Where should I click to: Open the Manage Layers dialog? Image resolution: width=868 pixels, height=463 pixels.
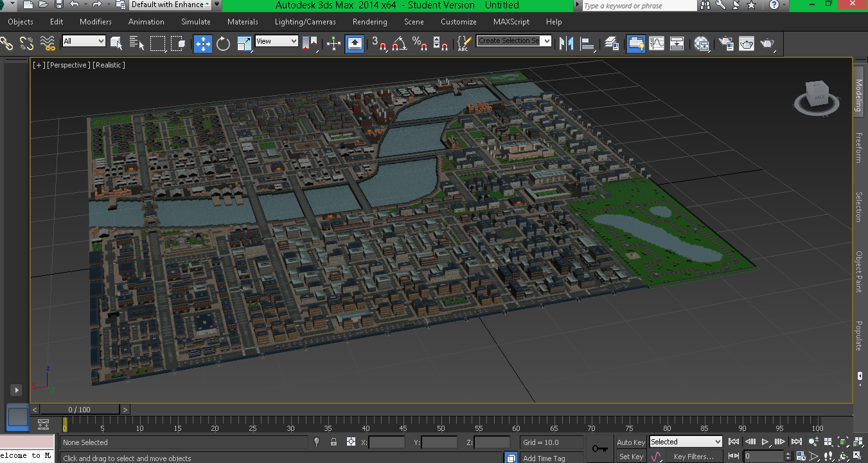coord(612,44)
